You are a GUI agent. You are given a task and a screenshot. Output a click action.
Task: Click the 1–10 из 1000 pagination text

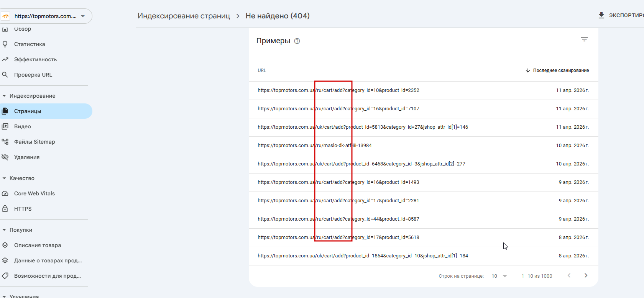pyautogui.click(x=537, y=276)
